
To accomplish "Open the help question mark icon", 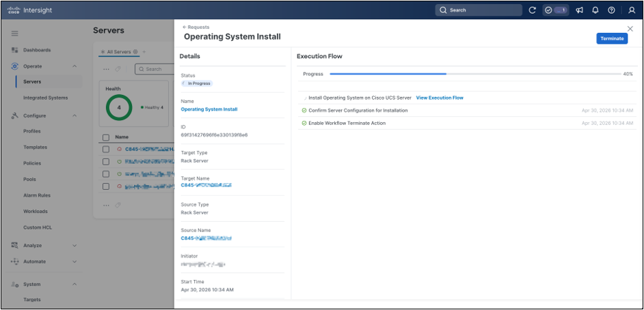I will (611, 10).
